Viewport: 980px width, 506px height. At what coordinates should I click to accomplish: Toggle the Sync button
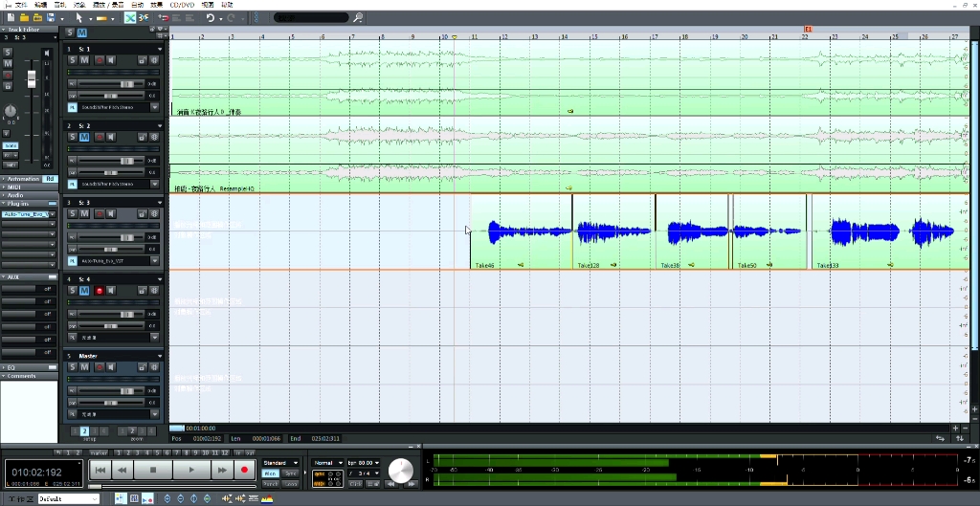(x=291, y=473)
